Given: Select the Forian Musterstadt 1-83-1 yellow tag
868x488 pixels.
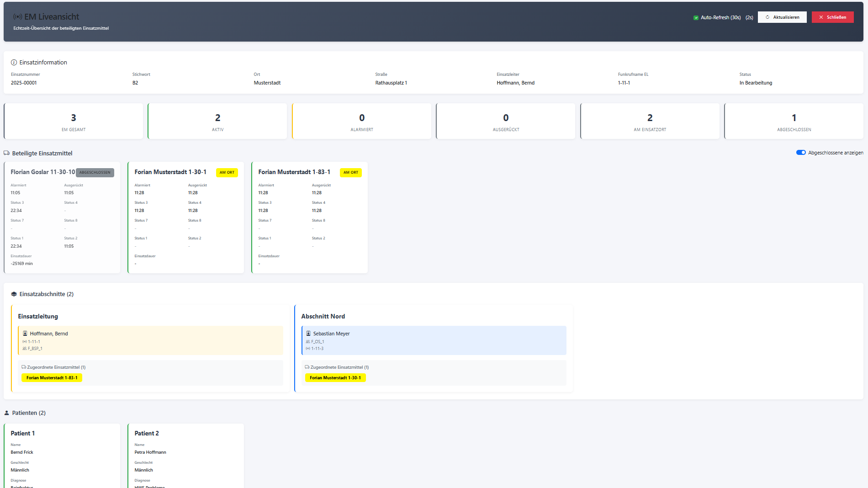Looking at the screenshot, I should (52, 378).
